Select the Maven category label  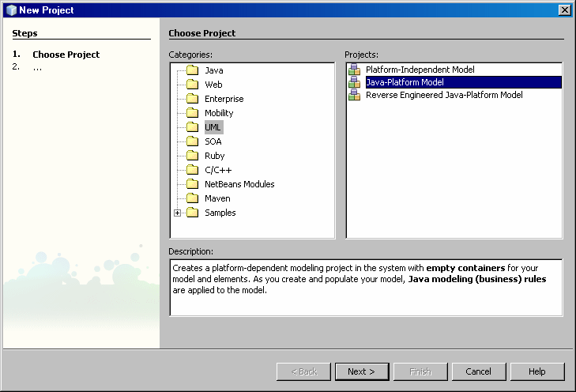(x=217, y=198)
